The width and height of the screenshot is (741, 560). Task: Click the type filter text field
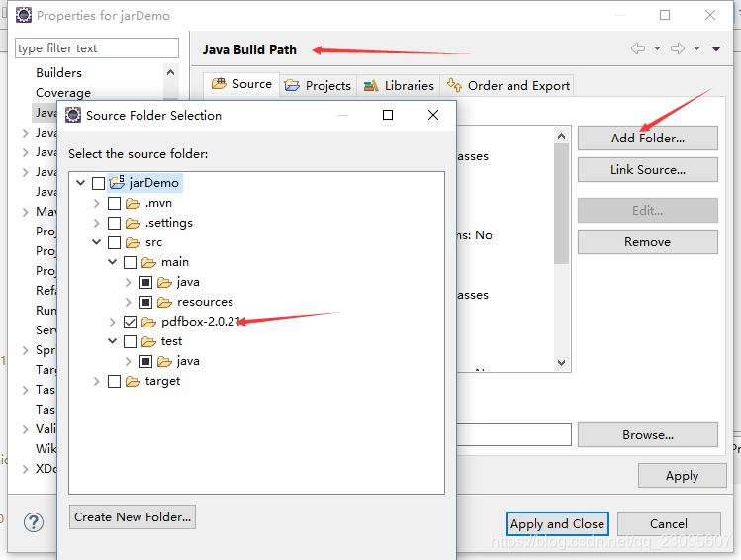(x=97, y=48)
